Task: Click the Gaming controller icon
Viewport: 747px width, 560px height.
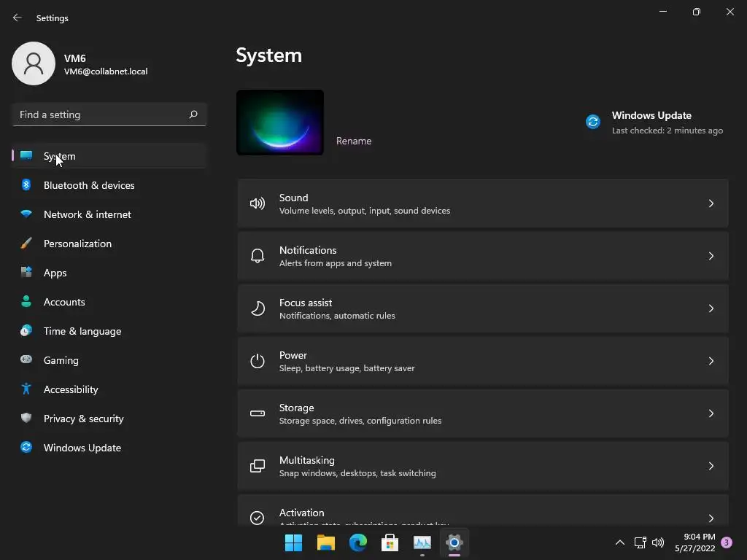Action: point(26,359)
